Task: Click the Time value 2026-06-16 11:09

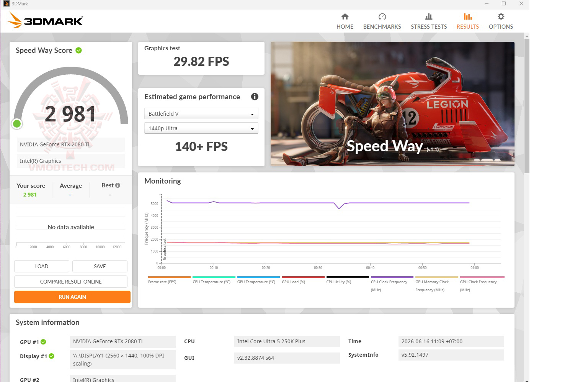Action: click(x=451, y=341)
